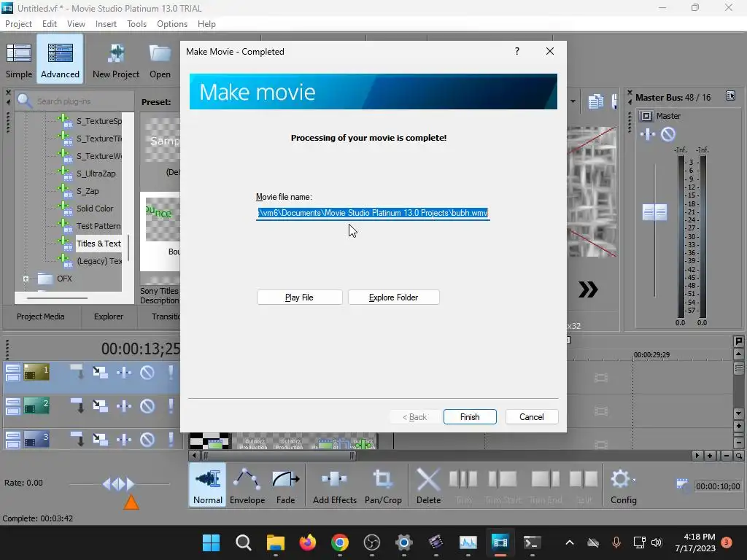Select the Envelope edit tool
Screen dimensions: 747x560
coord(247,486)
